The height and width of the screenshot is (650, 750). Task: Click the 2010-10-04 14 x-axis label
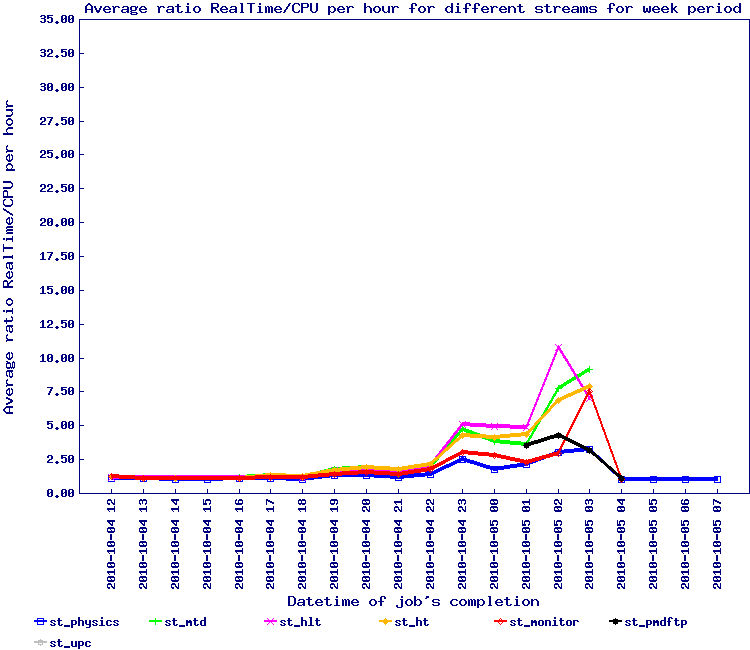[175, 544]
